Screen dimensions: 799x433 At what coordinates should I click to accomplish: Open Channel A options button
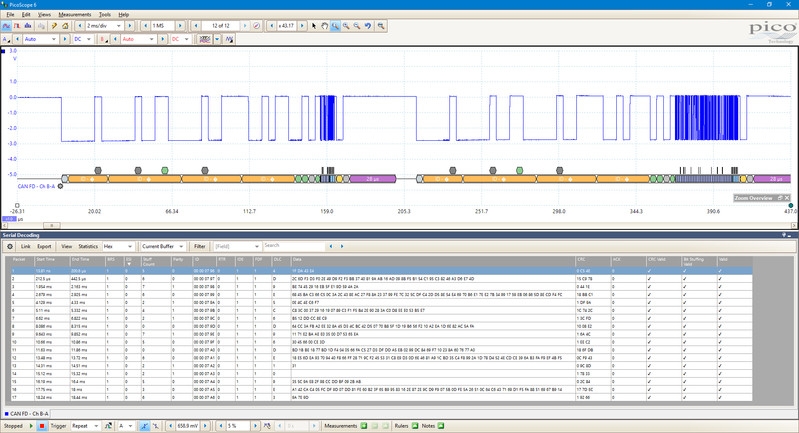6,39
